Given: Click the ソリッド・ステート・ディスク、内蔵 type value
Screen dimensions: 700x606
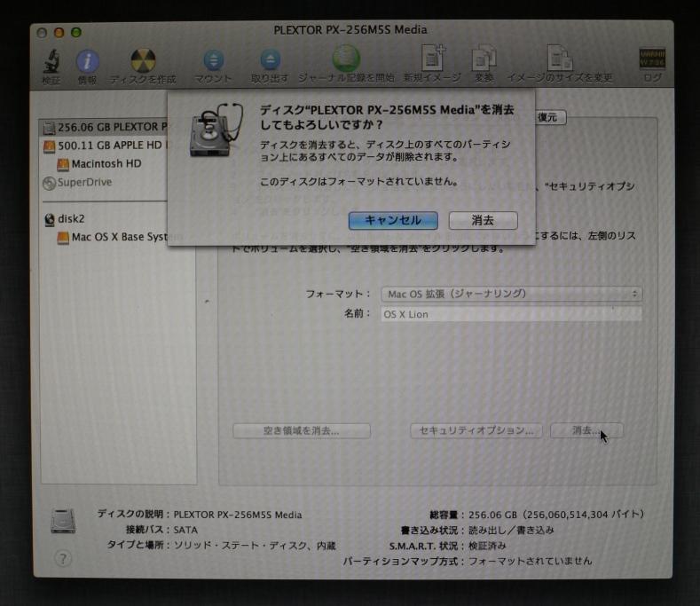Looking at the screenshot, I should tap(255, 546).
